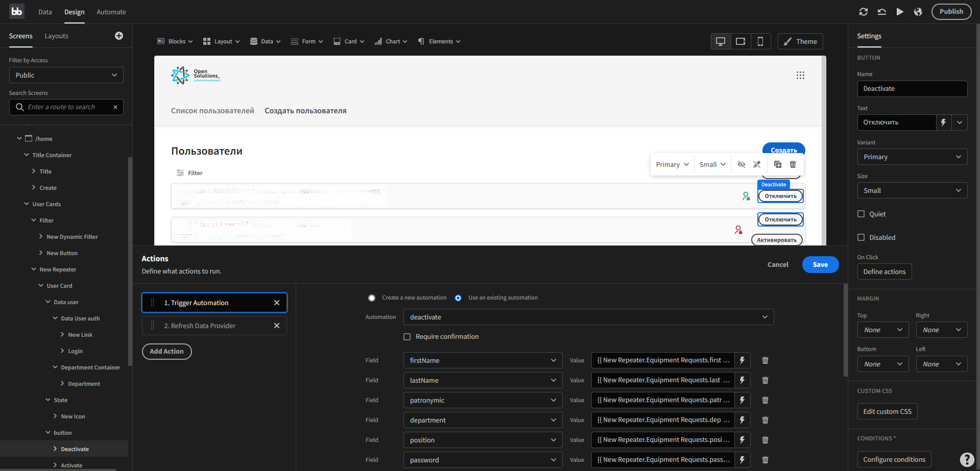Screen dimensions: 980x471
Task: Click the Publish button
Action: click(951, 11)
